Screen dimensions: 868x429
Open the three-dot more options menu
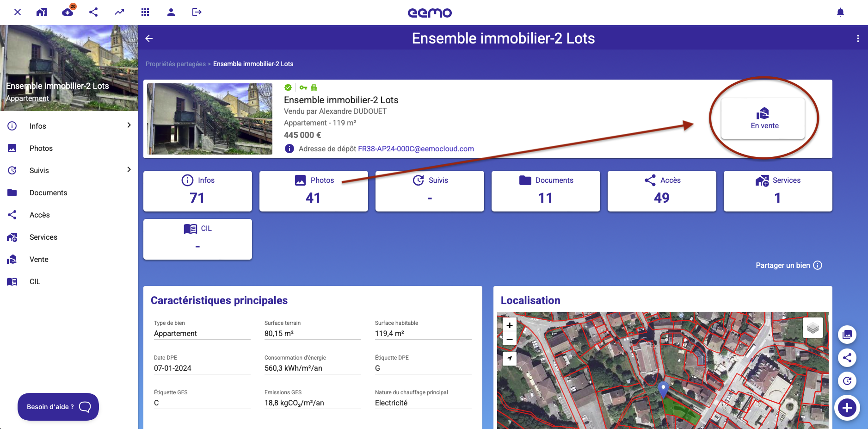(858, 38)
